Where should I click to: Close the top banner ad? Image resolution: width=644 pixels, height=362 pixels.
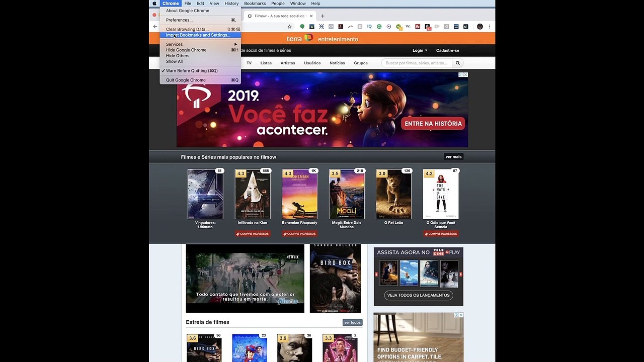pyautogui.click(x=465, y=75)
